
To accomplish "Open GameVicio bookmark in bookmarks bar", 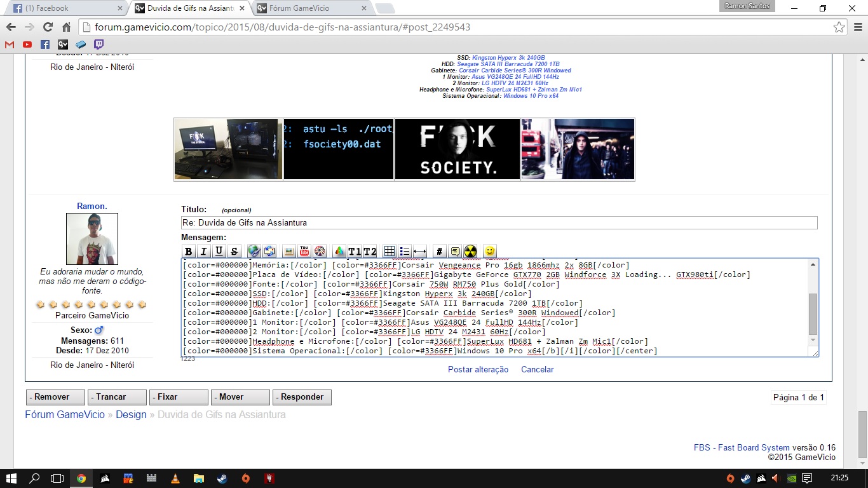I will (x=63, y=44).
